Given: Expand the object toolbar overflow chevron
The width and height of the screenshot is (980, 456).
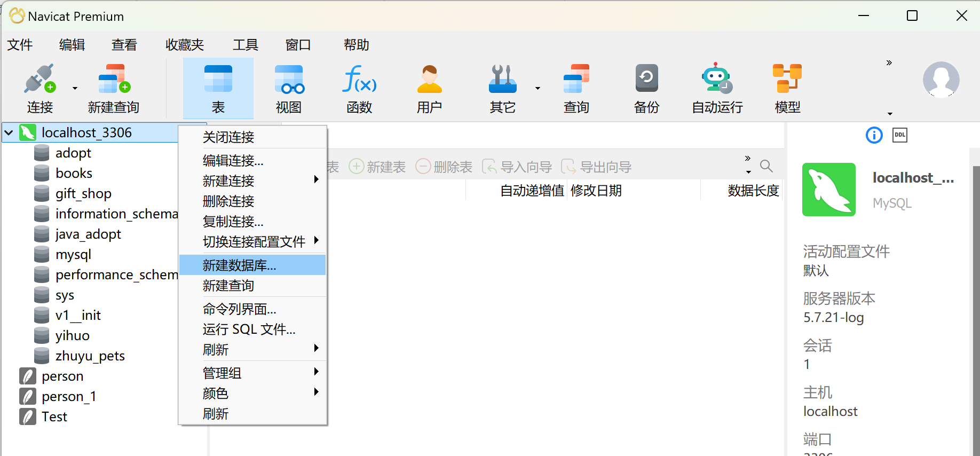Looking at the screenshot, I should click(x=748, y=159).
